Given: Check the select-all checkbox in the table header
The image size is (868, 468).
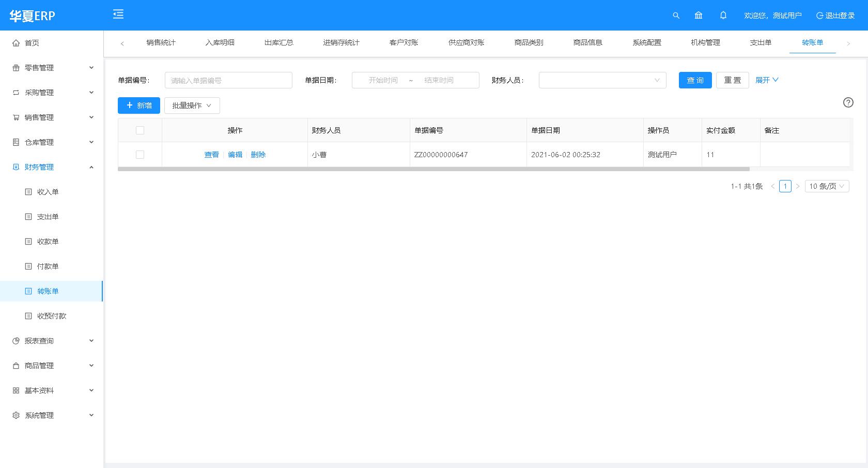Looking at the screenshot, I should (x=139, y=130).
